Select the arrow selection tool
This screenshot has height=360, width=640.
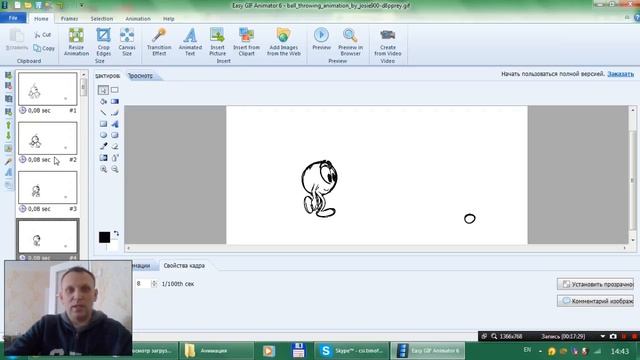click(103, 90)
